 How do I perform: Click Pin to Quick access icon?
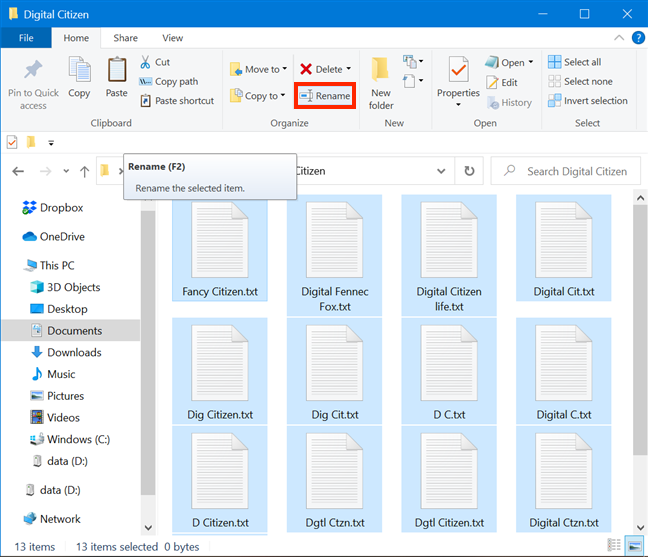click(33, 69)
